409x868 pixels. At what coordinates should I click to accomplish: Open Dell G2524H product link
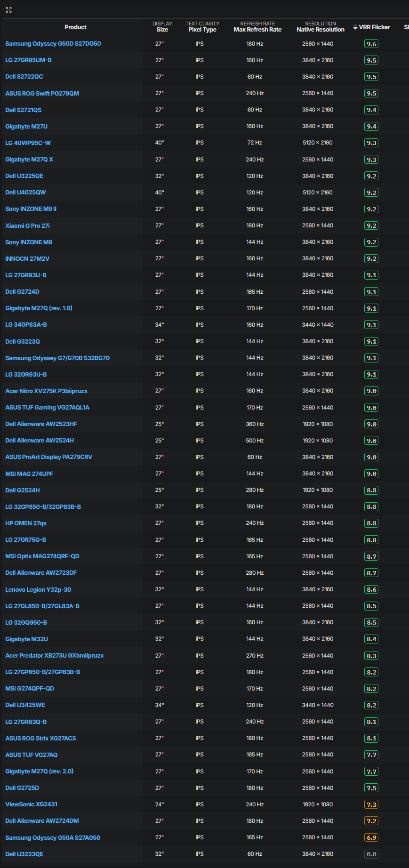[x=23, y=490]
